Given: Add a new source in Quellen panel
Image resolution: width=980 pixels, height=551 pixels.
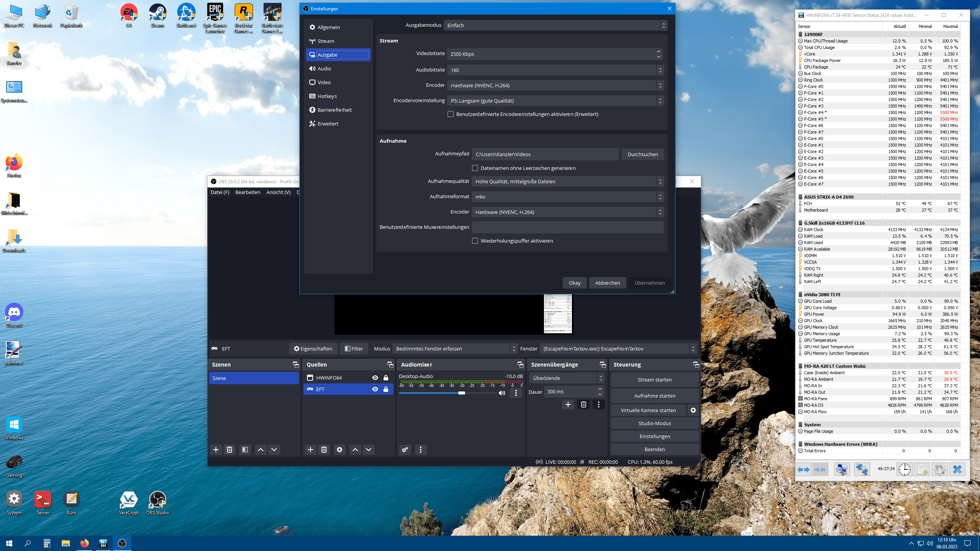Looking at the screenshot, I should pos(310,450).
